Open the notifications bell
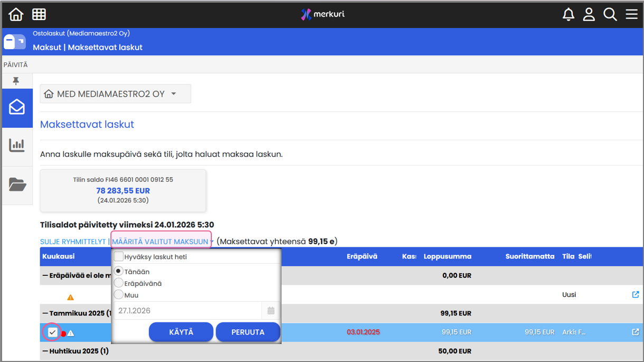The width and height of the screenshot is (644, 362). point(568,14)
